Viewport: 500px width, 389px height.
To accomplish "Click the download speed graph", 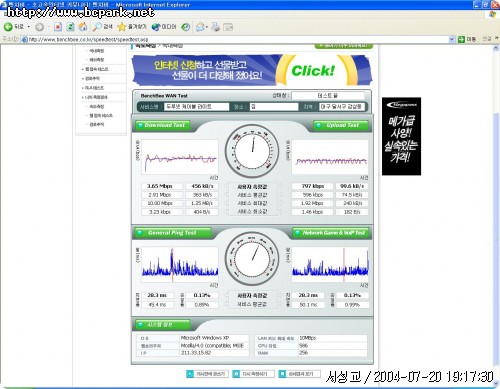I will (180, 157).
